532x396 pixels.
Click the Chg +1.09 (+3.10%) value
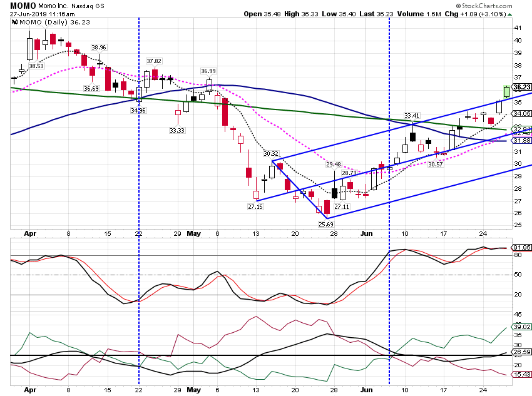point(475,14)
